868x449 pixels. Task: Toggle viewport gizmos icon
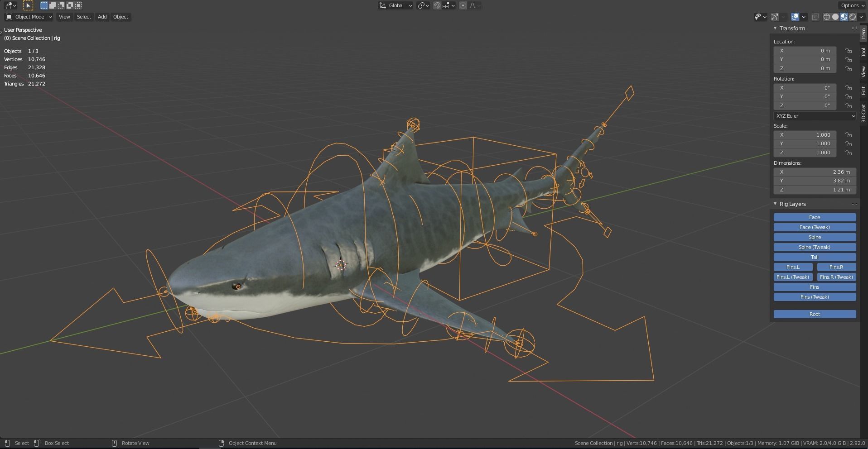(x=775, y=17)
